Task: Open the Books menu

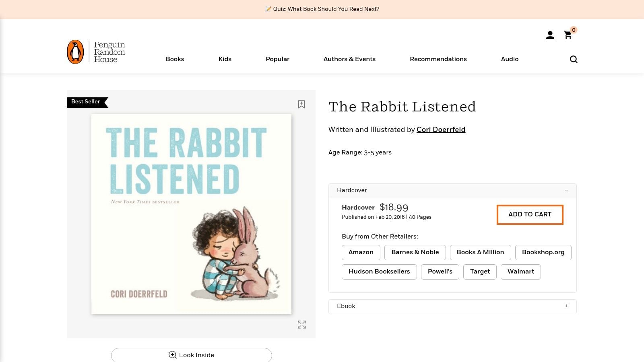Action: click(x=175, y=59)
